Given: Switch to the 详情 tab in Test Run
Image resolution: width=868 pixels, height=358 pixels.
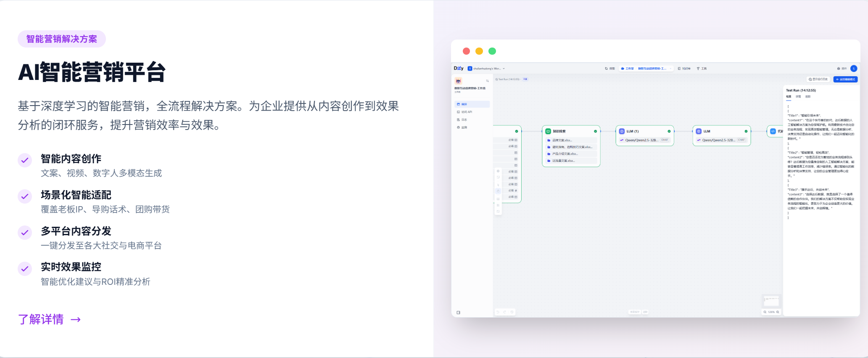Looking at the screenshot, I should tap(798, 97).
